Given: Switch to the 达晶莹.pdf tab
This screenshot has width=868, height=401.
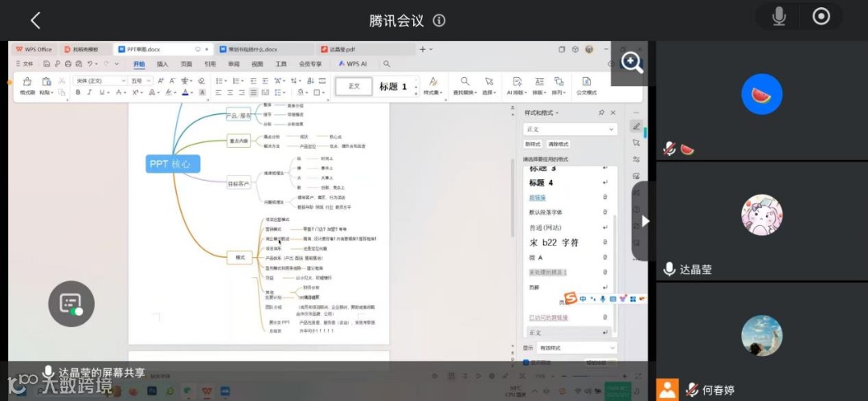Looking at the screenshot, I should [x=366, y=49].
